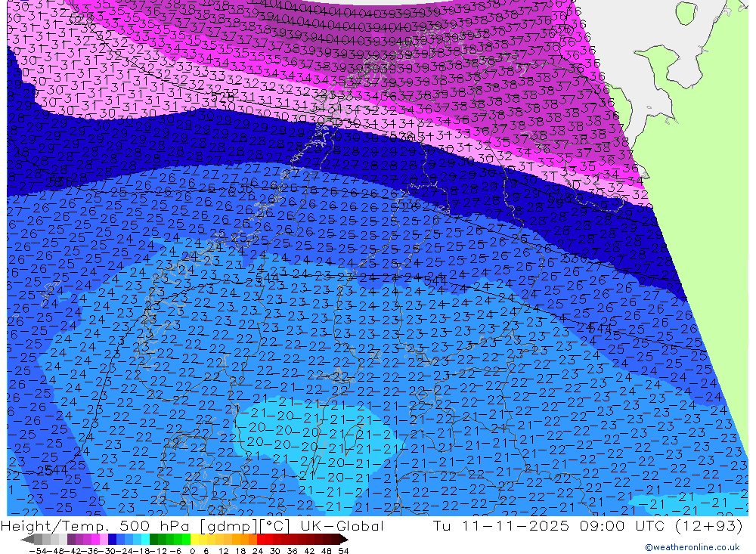756x554 pixels.
Task: Click the "54" label at the legend's warm end
Action: point(343,551)
